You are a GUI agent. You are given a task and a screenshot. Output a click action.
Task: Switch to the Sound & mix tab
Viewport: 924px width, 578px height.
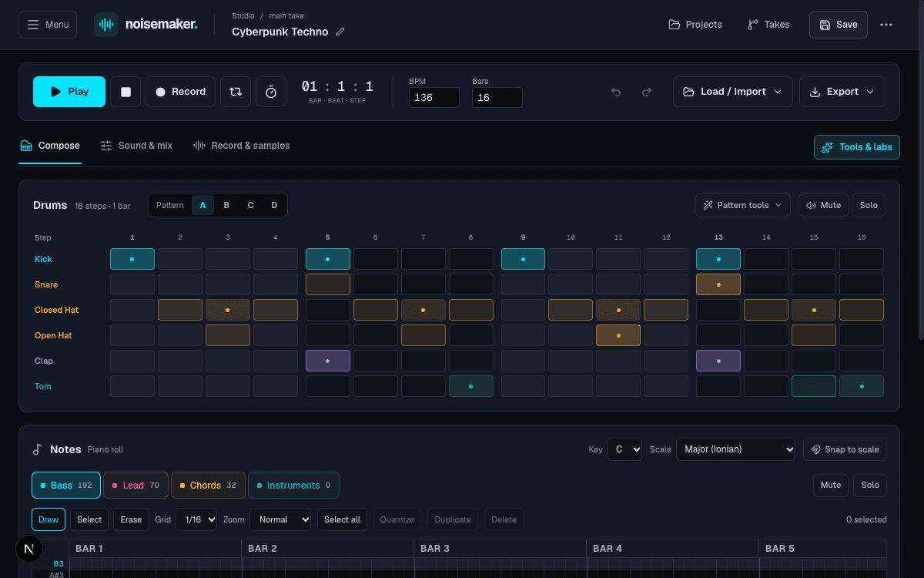[136, 146]
